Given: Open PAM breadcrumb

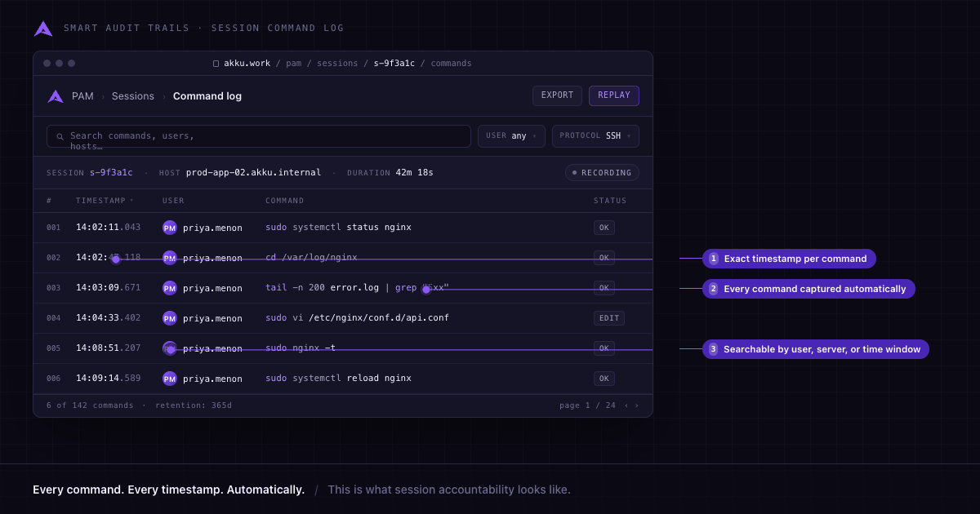Looking at the screenshot, I should 82,96.
